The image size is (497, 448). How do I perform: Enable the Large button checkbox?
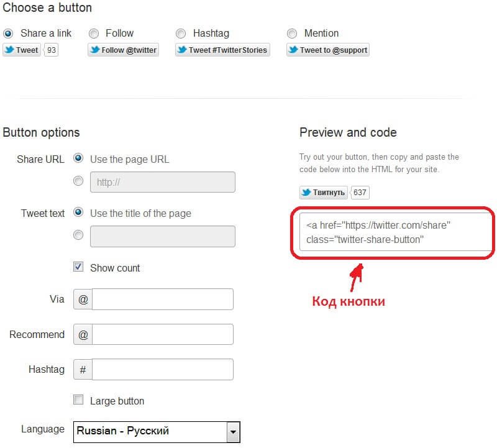(x=78, y=400)
